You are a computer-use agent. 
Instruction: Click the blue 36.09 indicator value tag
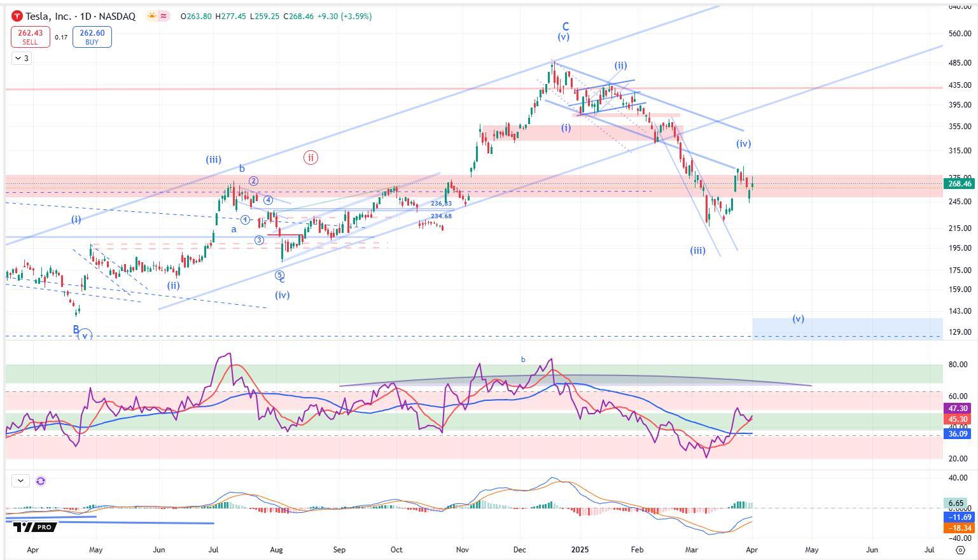pos(958,434)
